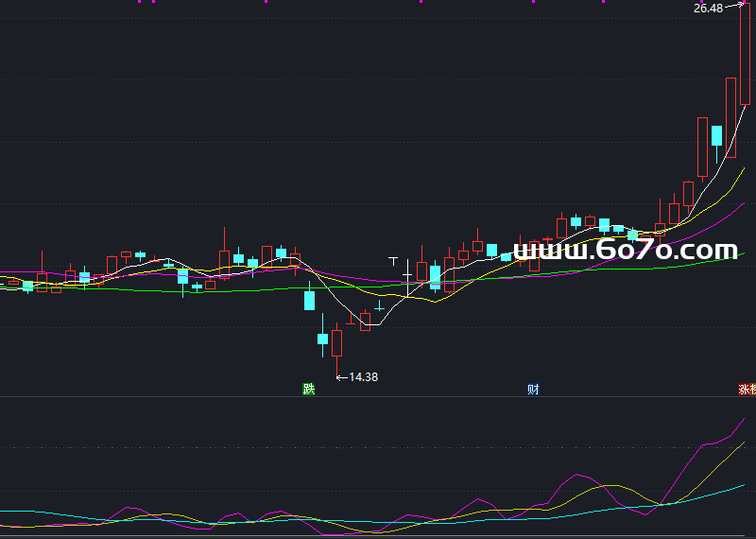Select the red candle left of last cyan candle
The image size is (756, 539).
[x=702, y=147]
